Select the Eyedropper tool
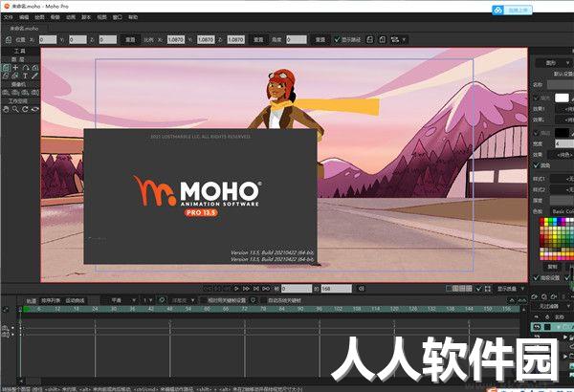The width and height of the screenshot is (574, 392). click(x=34, y=76)
